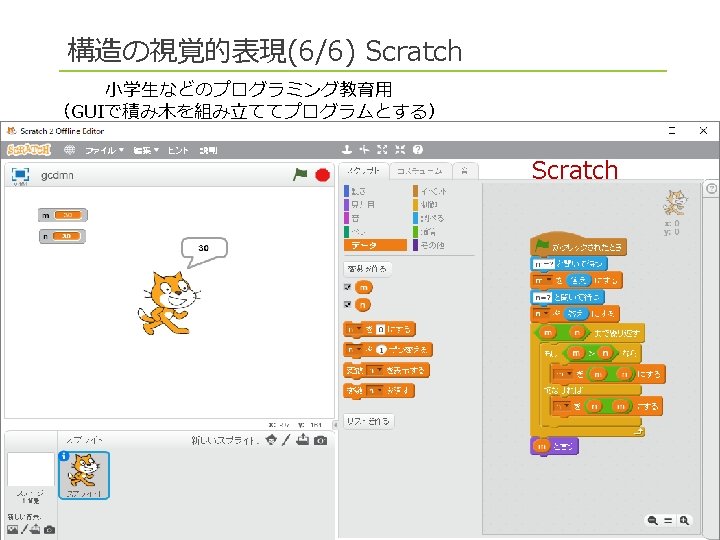Select the Grow sprite tool in toolbar
The image size is (720, 540).
[x=382, y=149]
